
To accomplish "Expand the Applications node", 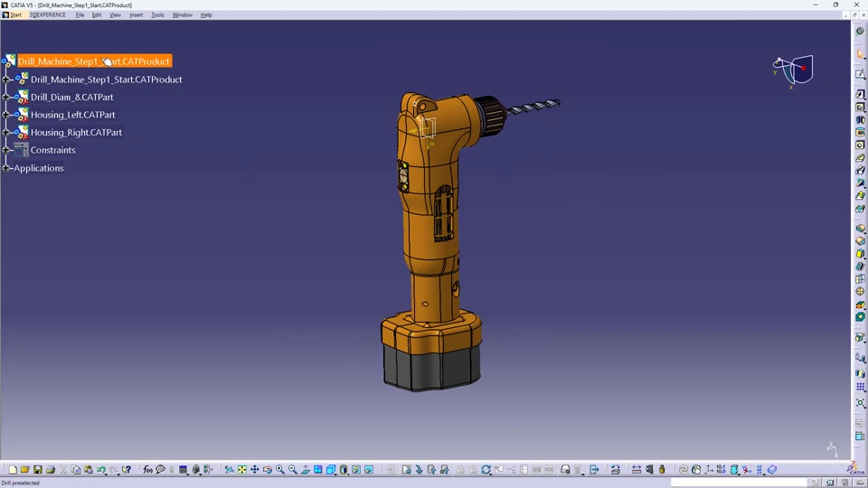I will [x=6, y=168].
